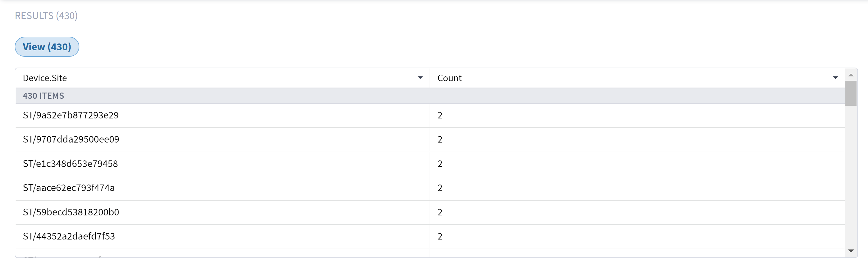
Task: Click the Count value for ST/44352a2daefd7f53
Action: [x=440, y=236]
